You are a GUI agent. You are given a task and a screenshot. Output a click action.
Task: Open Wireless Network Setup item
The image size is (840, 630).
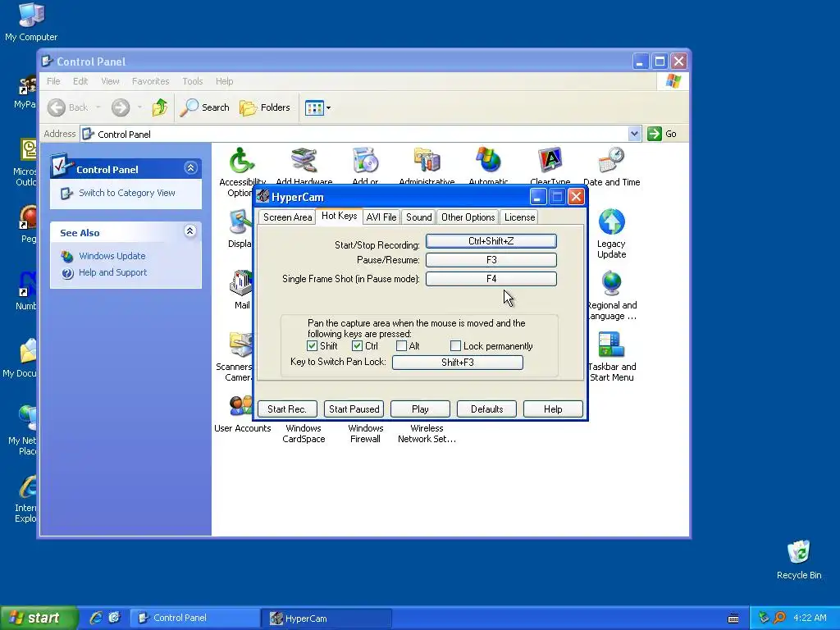pos(427,433)
